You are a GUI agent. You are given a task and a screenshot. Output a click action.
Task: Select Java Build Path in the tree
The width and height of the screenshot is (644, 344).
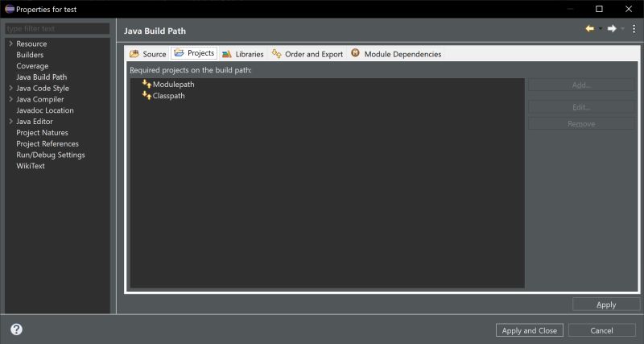pyautogui.click(x=42, y=77)
